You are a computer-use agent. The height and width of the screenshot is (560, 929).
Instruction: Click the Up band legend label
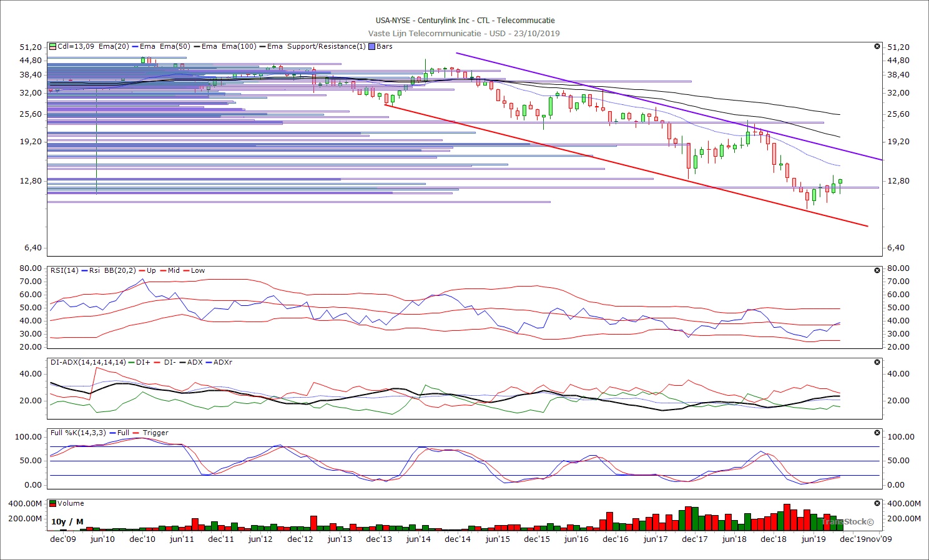pos(151,271)
